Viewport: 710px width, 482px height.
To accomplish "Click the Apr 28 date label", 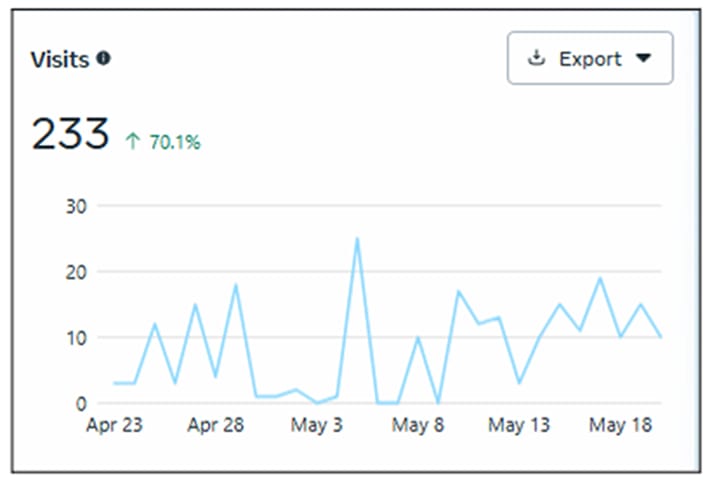I will point(215,425).
